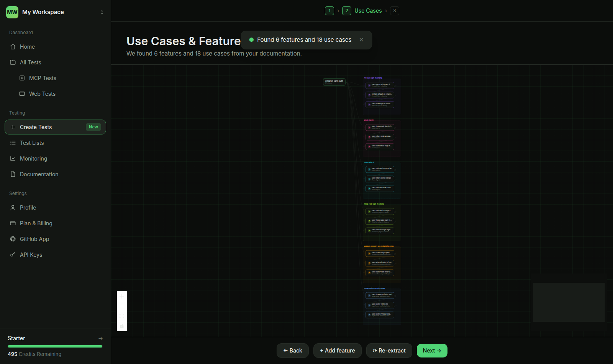This screenshot has height=364, width=613.
Task: Zoom out on the canvas graph
Action: [122, 306]
